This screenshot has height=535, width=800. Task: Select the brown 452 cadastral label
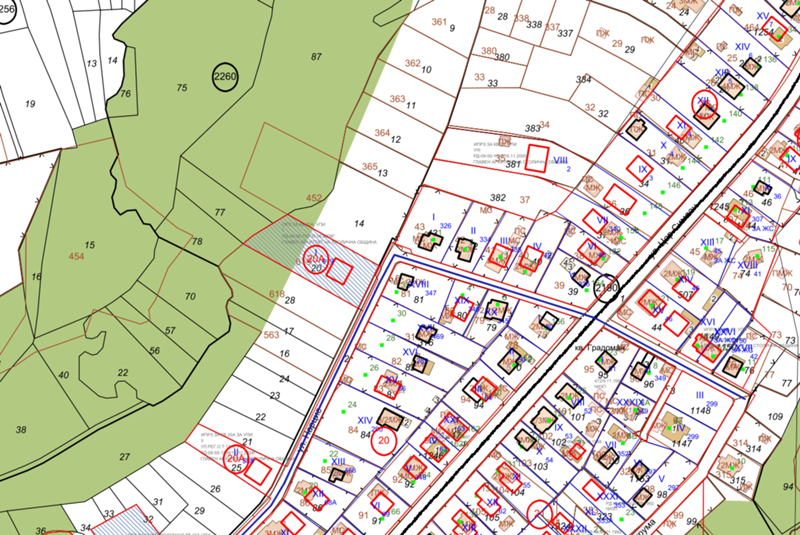click(314, 198)
